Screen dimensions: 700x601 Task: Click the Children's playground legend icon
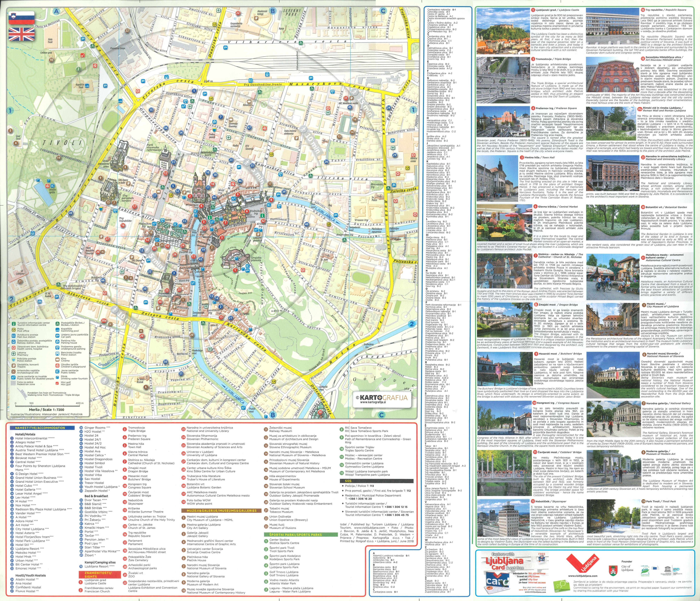(x=57, y=365)
